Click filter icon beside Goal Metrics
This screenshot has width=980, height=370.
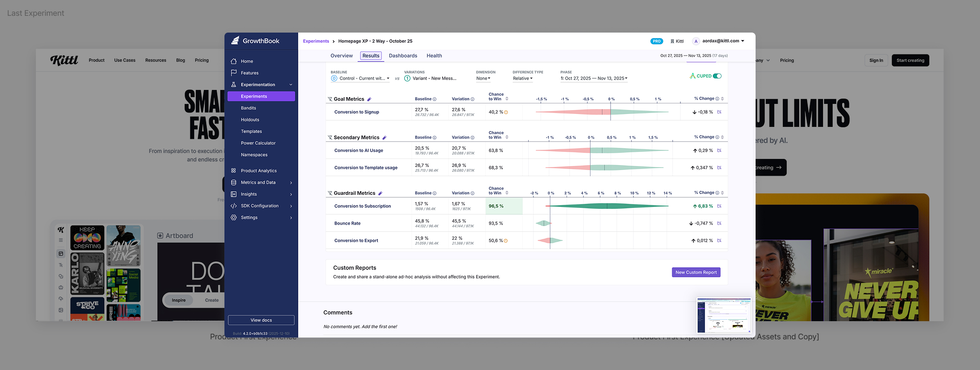point(330,99)
